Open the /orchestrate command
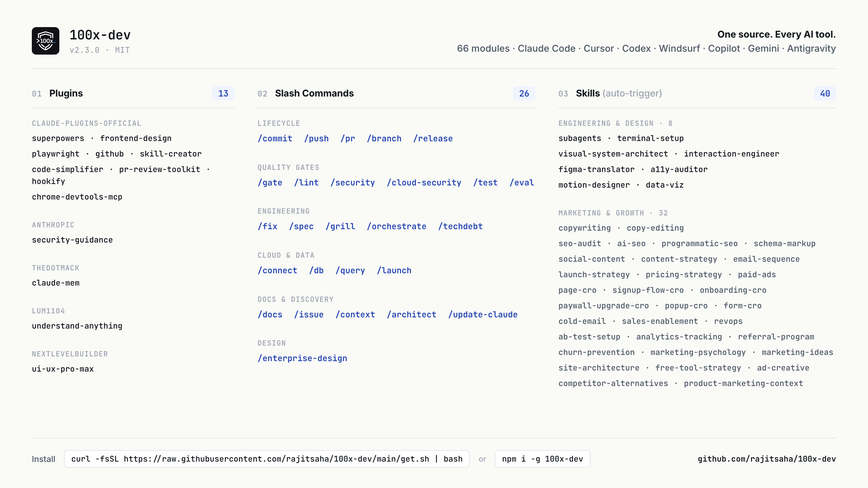The height and width of the screenshot is (488, 868). pos(396,226)
